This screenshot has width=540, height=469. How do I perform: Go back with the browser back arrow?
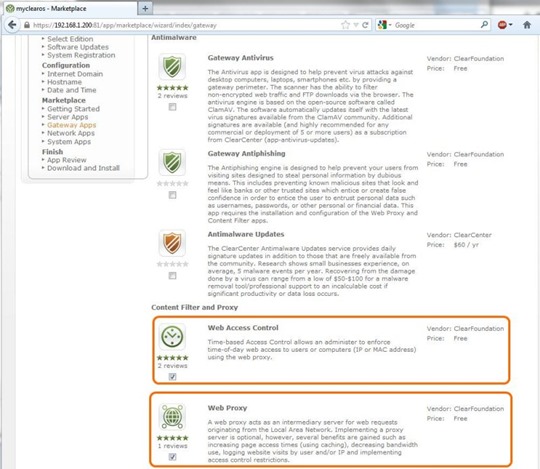pyautogui.click(x=12, y=25)
